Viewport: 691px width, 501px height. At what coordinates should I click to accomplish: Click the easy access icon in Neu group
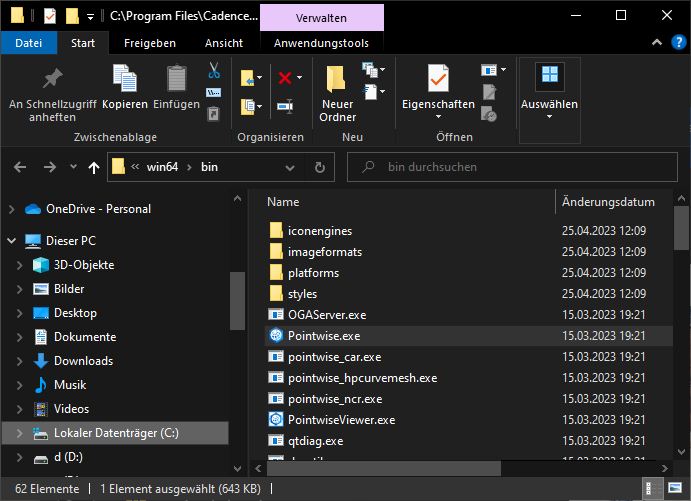coord(370,92)
